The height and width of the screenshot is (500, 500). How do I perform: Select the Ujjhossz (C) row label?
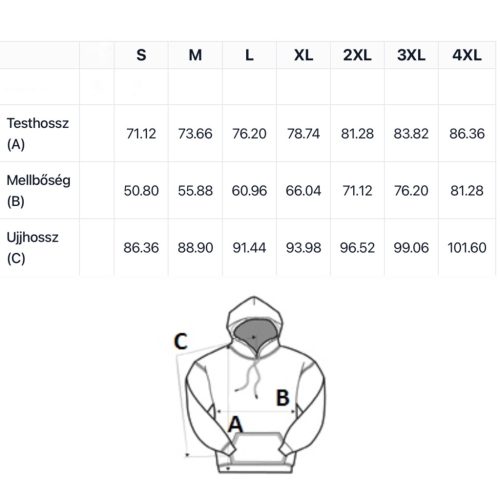(33, 248)
